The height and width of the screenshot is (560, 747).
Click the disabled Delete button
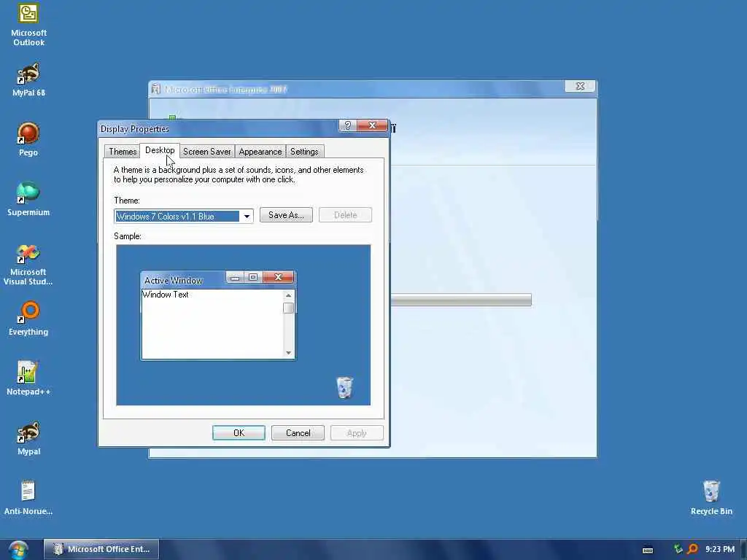[x=345, y=215]
